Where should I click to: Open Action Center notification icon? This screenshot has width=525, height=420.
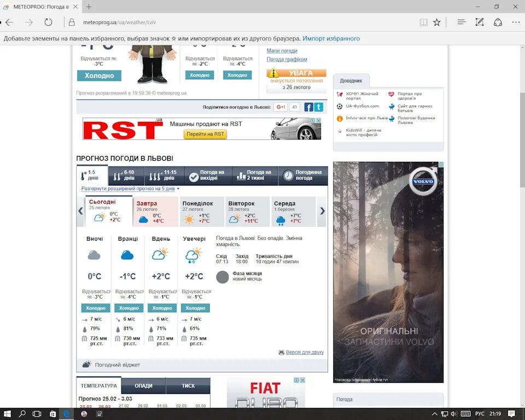point(511,414)
